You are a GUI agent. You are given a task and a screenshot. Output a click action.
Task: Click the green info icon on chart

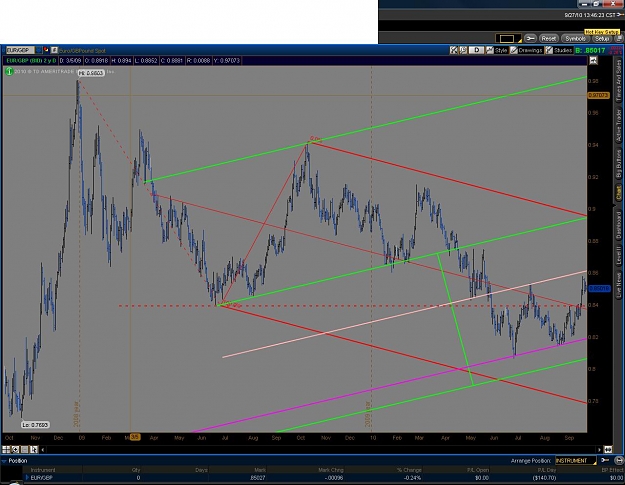coord(9,72)
